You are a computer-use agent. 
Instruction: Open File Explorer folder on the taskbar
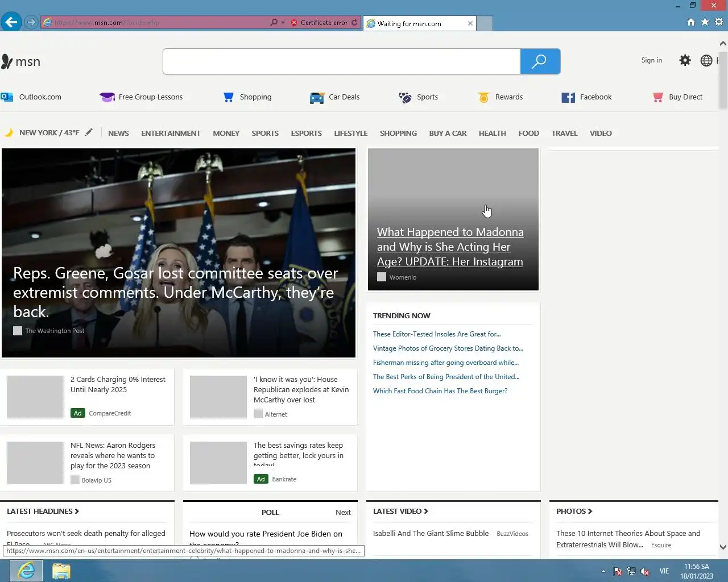(61, 571)
